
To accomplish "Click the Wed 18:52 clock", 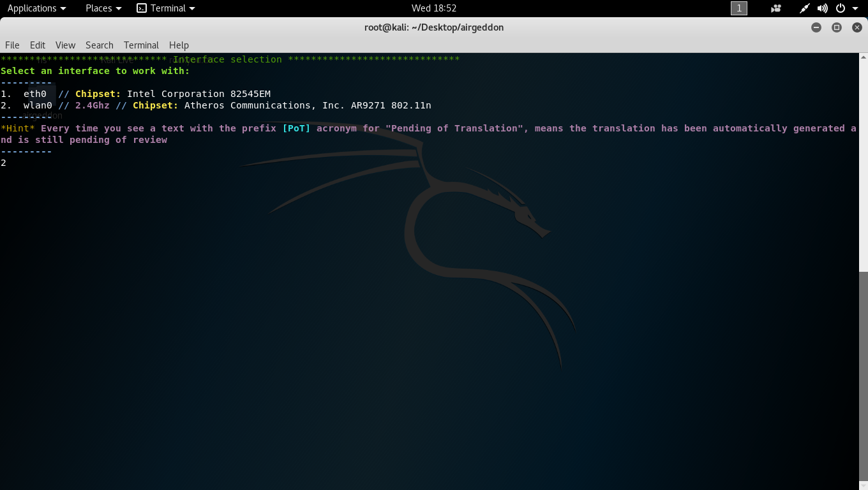I will click(x=434, y=8).
